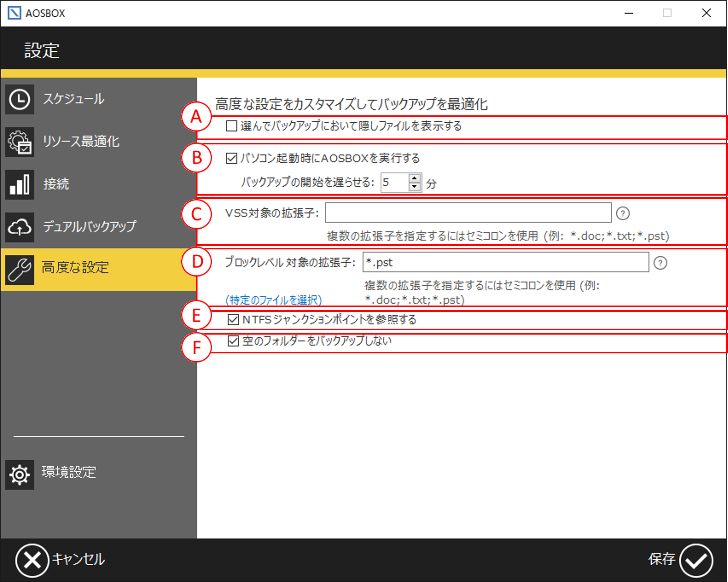Uncheck パソコン起動時にAOSBOXを実行する
The width and height of the screenshot is (728, 582).
pyautogui.click(x=231, y=158)
